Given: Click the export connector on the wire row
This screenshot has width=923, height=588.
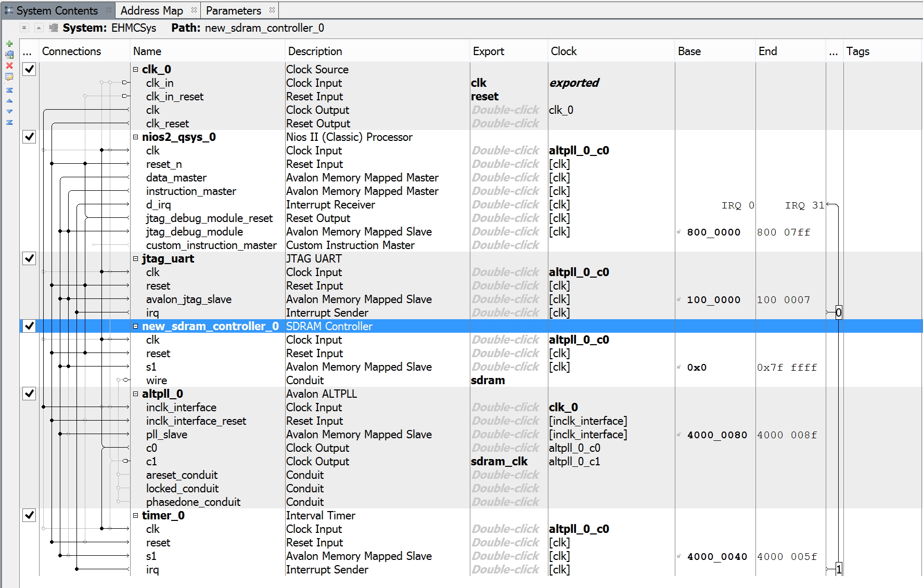Looking at the screenshot, I should (x=125, y=380).
